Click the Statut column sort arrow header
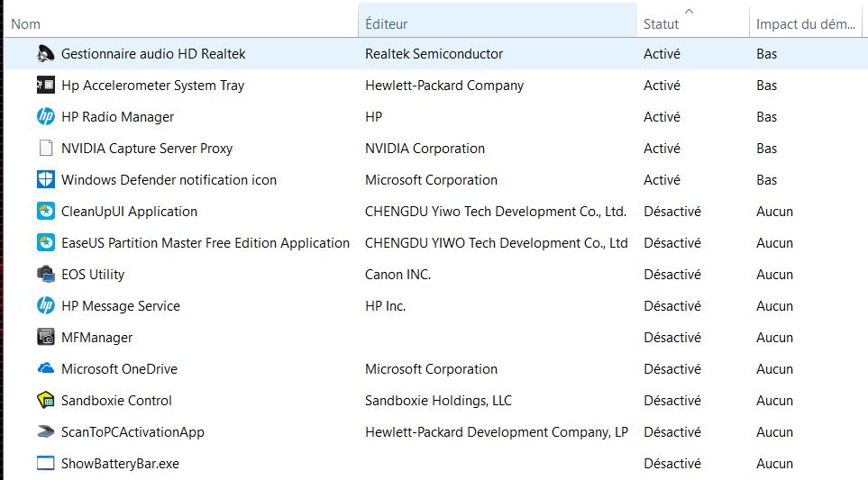The width and height of the screenshot is (868, 480). pos(690,23)
